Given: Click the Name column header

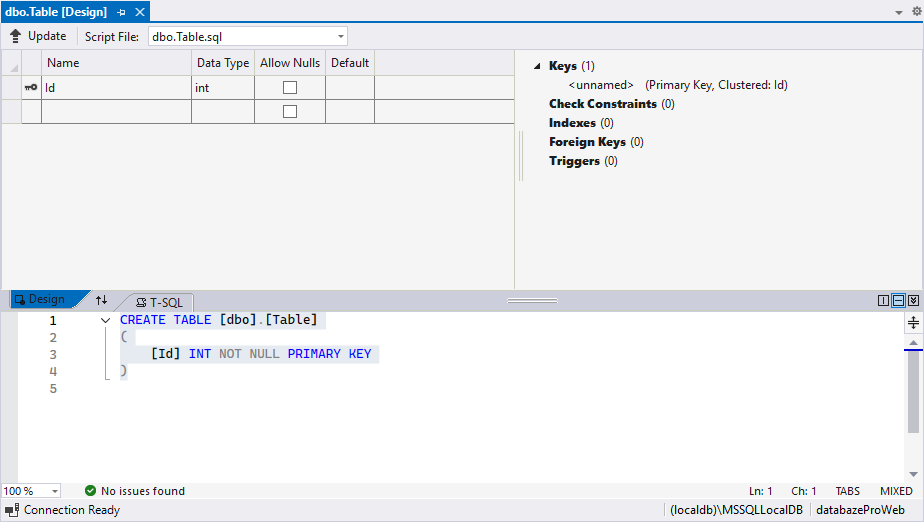Looking at the screenshot, I should pos(116,62).
